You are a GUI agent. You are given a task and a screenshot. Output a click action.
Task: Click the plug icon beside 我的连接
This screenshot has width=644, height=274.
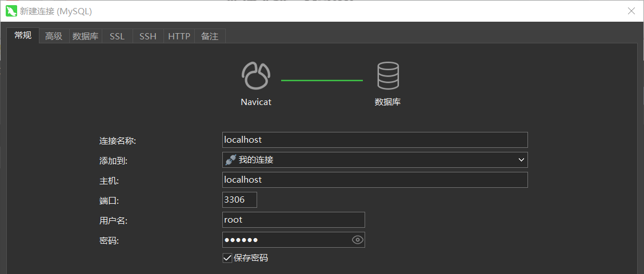pyautogui.click(x=231, y=160)
